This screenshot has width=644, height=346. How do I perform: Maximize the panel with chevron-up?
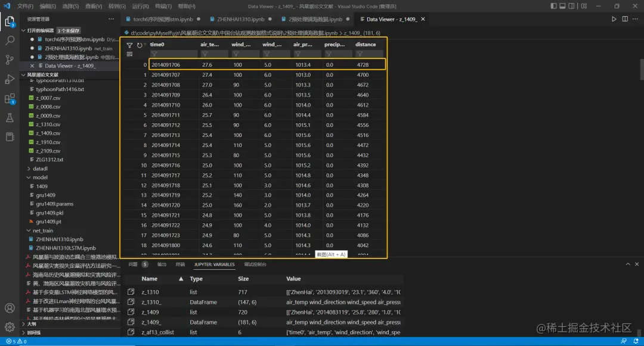[627, 264]
